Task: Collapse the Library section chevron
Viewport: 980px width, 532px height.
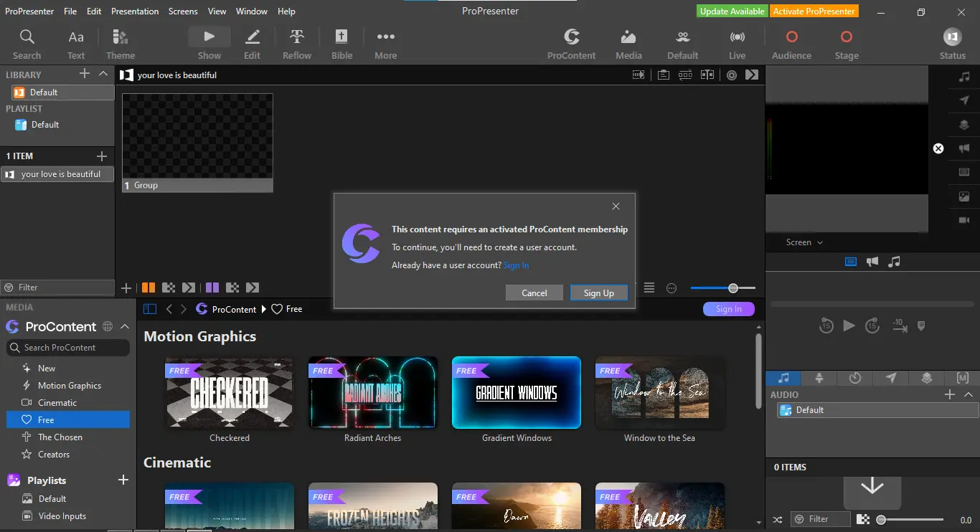Action: [x=103, y=74]
